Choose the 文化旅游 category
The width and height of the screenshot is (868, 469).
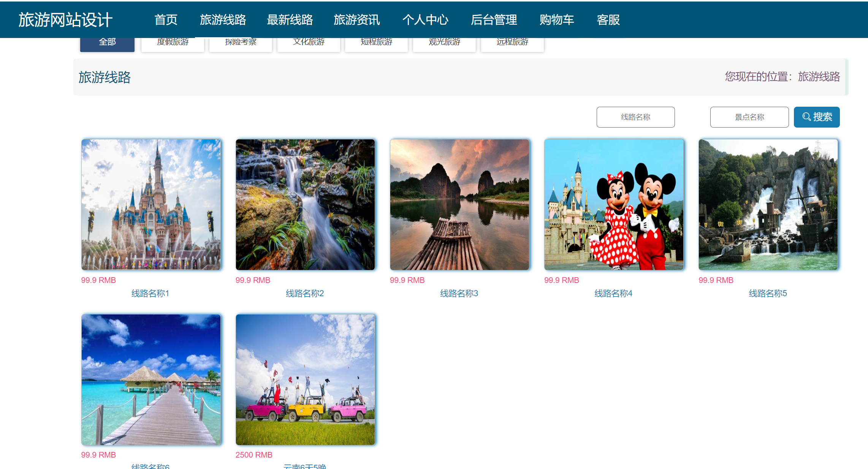point(309,42)
